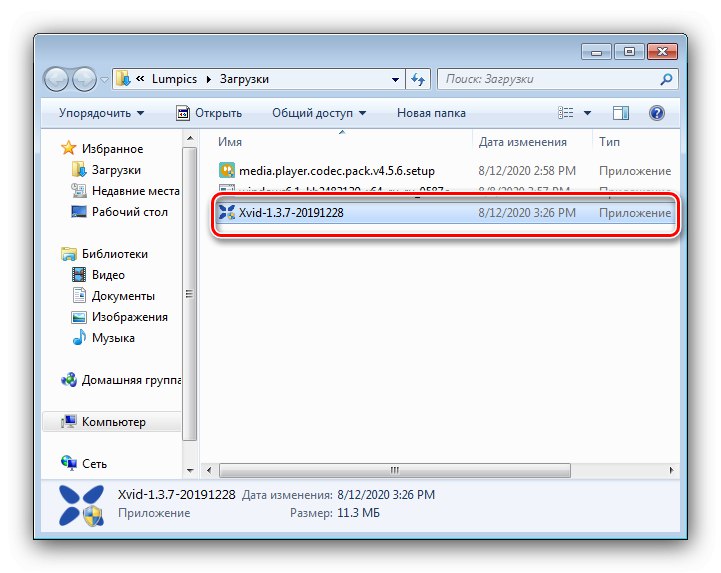Image resolution: width=721 pixels, height=573 pixels.
Task: Click the Новая папка button
Action: click(431, 113)
